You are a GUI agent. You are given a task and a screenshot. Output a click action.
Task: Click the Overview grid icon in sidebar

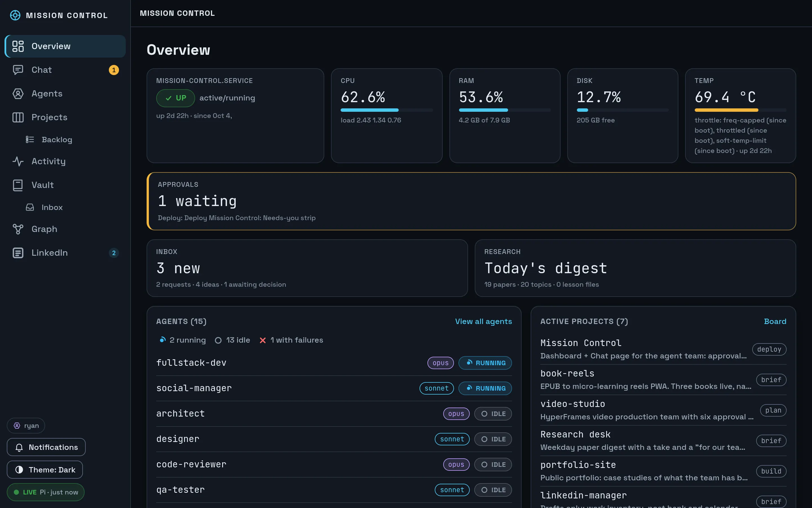[18, 46]
